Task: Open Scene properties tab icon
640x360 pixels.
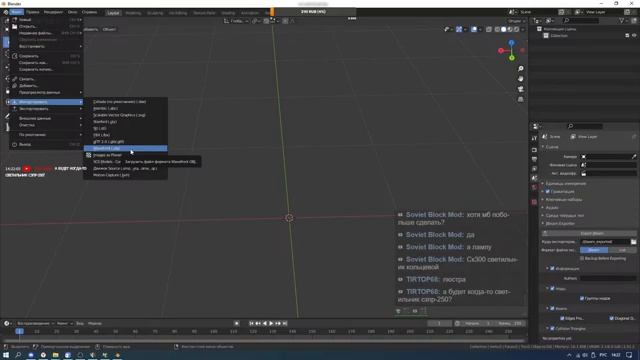Action: pyautogui.click(x=534, y=178)
